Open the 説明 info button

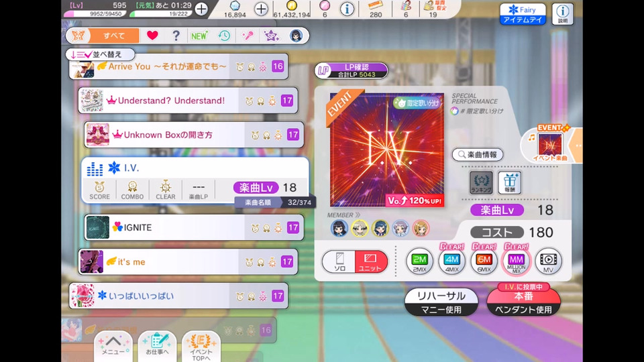(x=562, y=14)
